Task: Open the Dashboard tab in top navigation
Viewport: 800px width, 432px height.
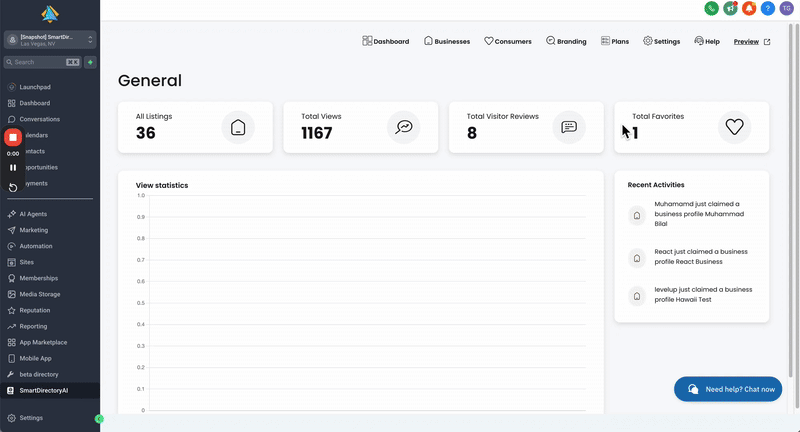Action: [386, 41]
